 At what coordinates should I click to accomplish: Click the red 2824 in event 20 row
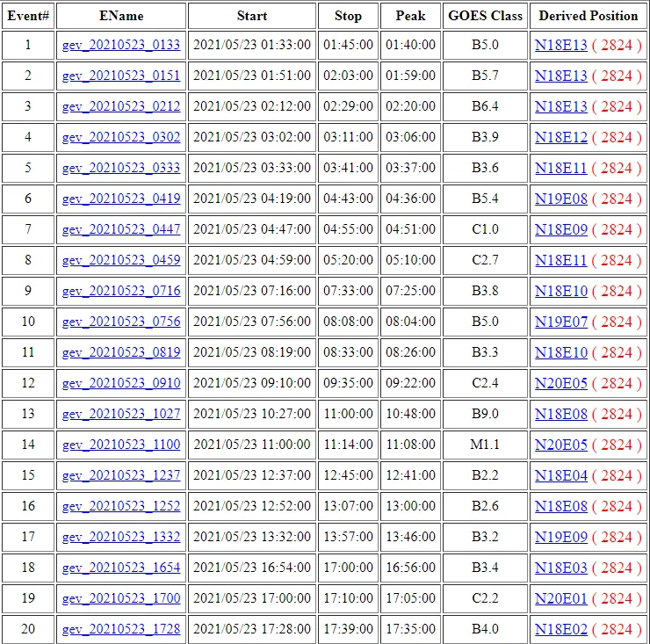(x=617, y=629)
